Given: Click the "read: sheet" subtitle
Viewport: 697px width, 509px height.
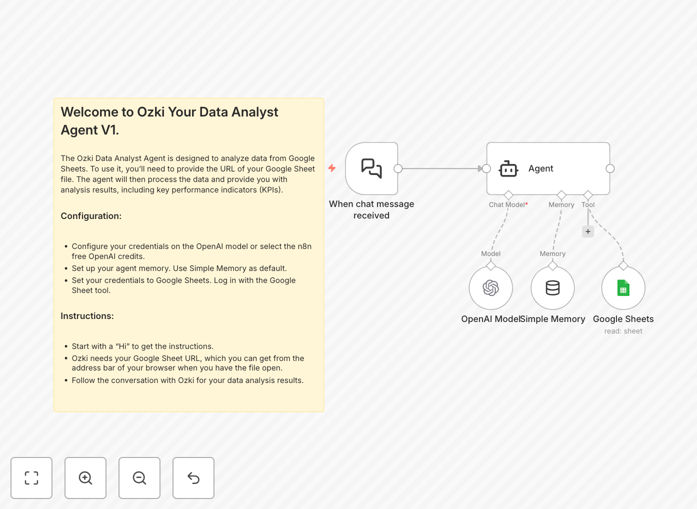Looking at the screenshot, I should coord(623,331).
